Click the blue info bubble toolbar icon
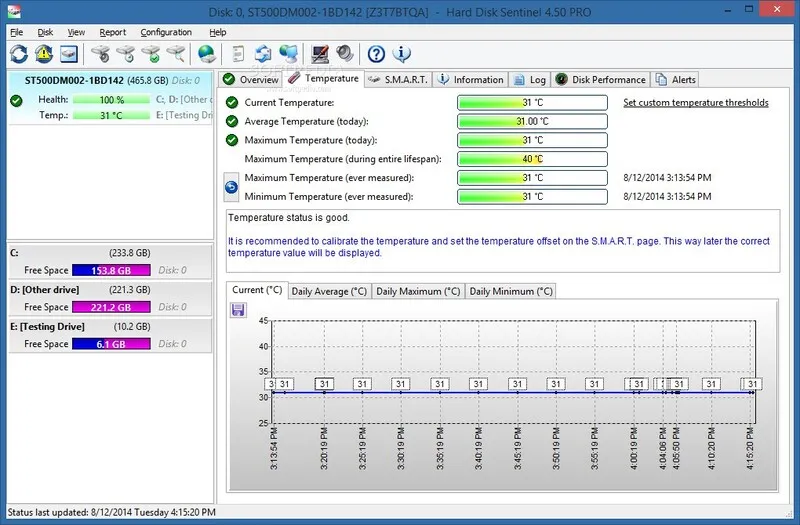This screenshot has width=800, height=525. click(402, 54)
